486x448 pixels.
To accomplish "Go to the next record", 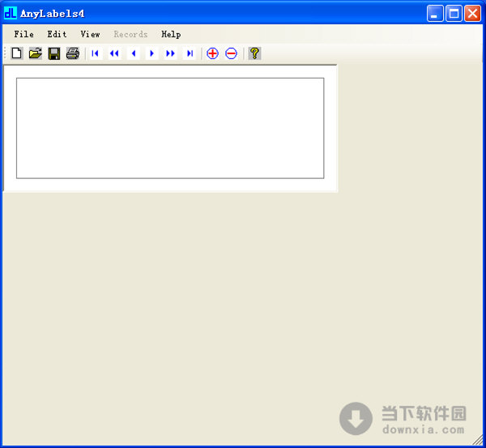I will coord(152,53).
